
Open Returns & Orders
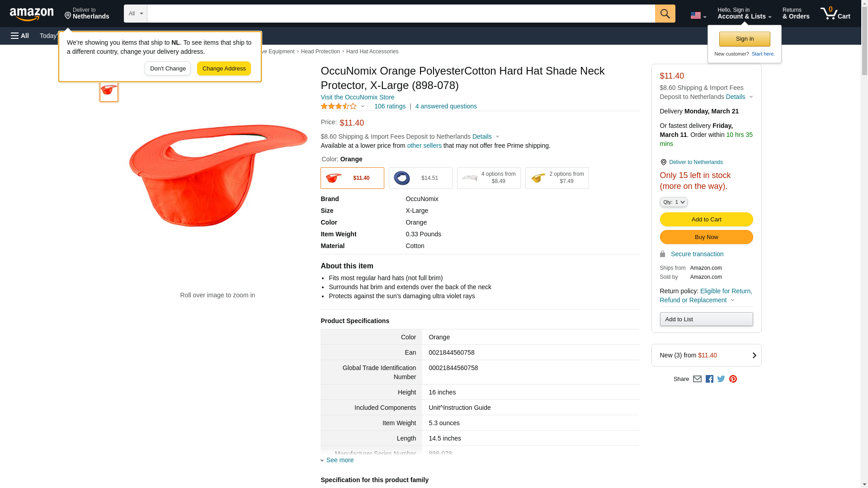(796, 14)
